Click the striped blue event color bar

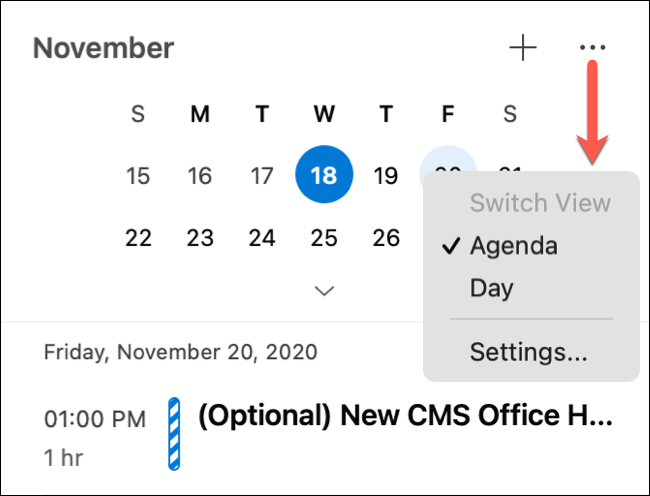(174, 432)
